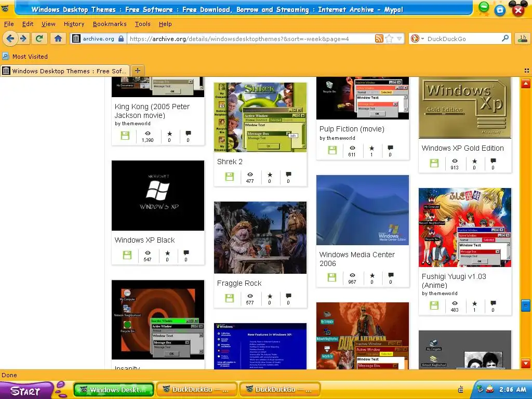
Task: Open the home page via the house icon
Action: [58, 38]
